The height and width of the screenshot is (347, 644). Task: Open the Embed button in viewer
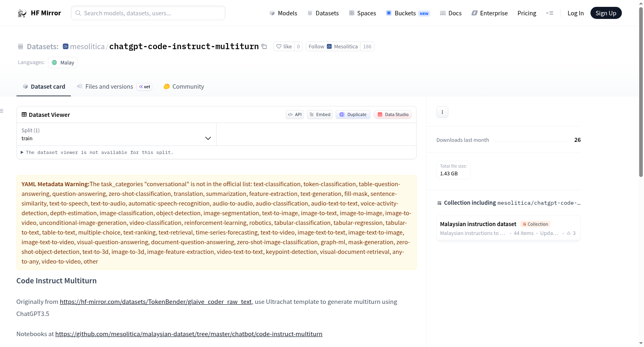(x=320, y=114)
